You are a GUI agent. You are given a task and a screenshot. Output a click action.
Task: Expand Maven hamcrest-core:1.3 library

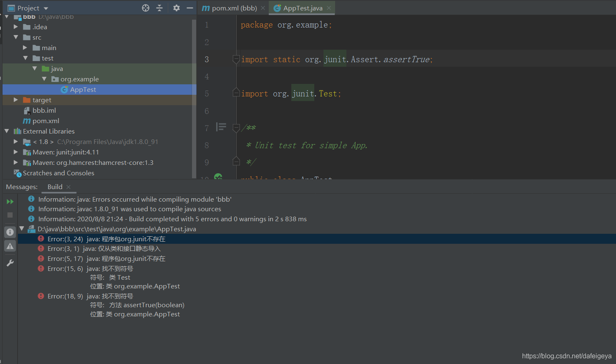coord(16,162)
